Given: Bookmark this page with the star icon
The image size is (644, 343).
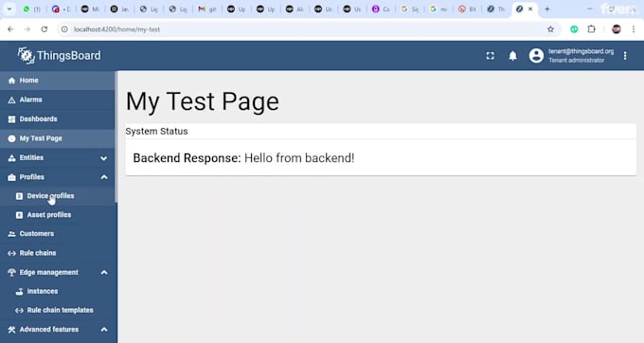Looking at the screenshot, I should 550,29.
